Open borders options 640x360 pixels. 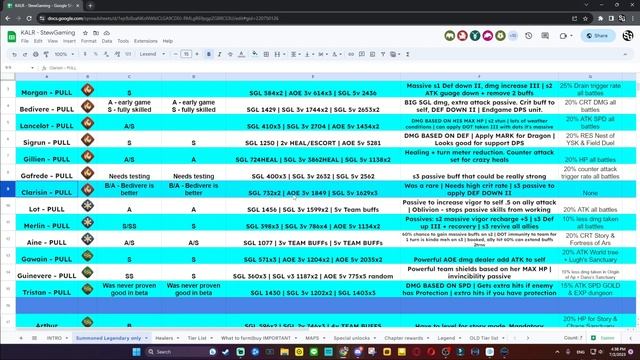tap(266, 54)
